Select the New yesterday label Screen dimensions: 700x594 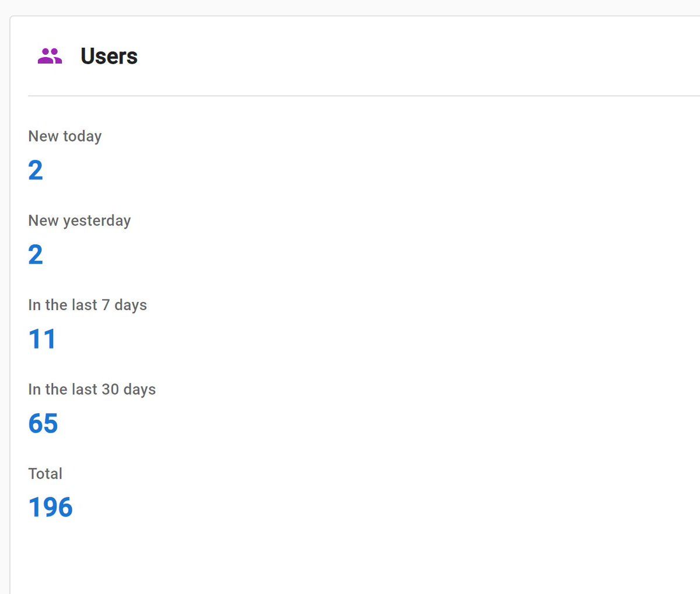pos(79,221)
